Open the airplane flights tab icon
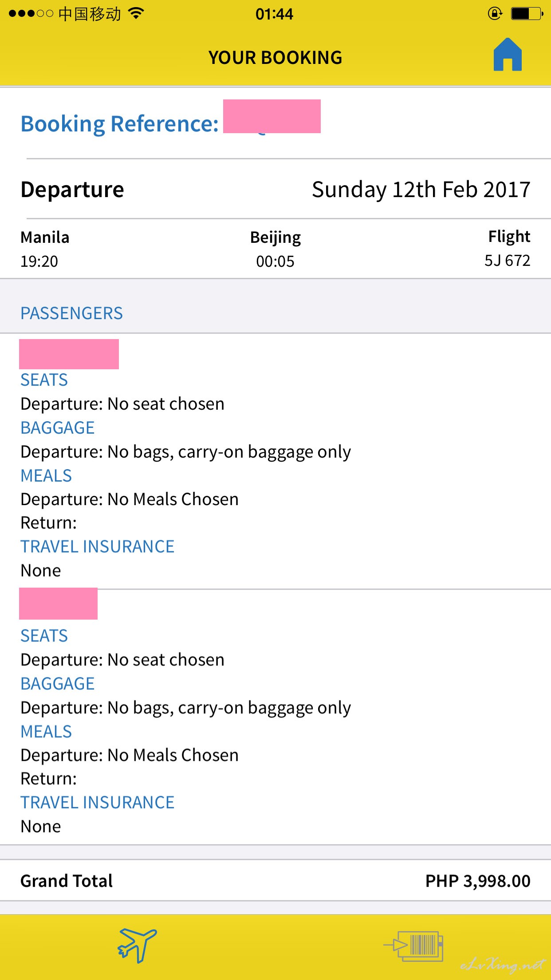Image resolution: width=551 pixels, height=980 pixels. pyautogui.click(x=138, y=945)
